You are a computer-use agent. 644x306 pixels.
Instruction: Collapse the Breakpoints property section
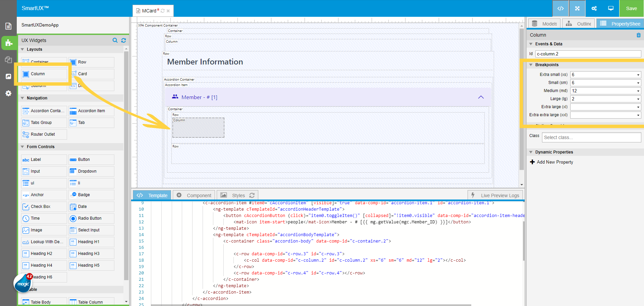pos(531,65)
